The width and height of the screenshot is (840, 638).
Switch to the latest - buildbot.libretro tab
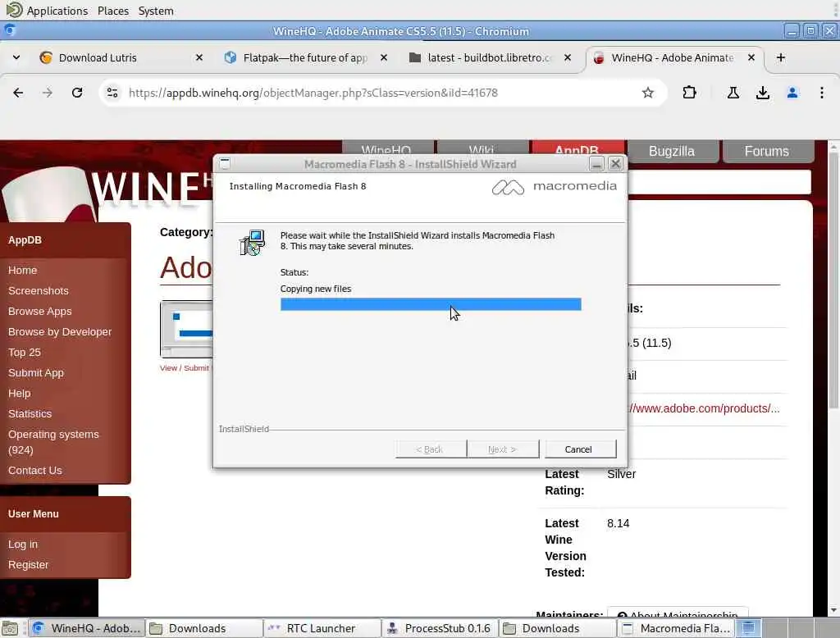pos(489,57)
